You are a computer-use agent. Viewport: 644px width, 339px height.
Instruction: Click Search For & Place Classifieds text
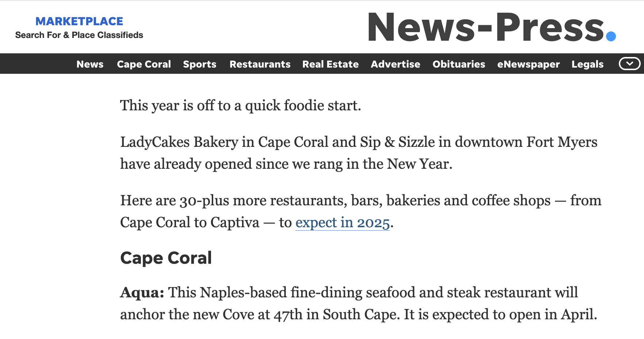point(79,35)
